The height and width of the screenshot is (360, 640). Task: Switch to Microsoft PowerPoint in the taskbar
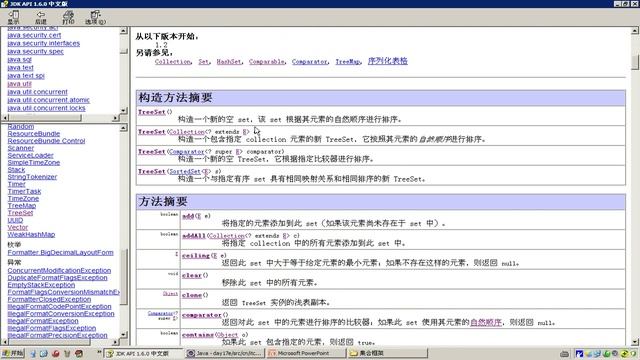305,353
